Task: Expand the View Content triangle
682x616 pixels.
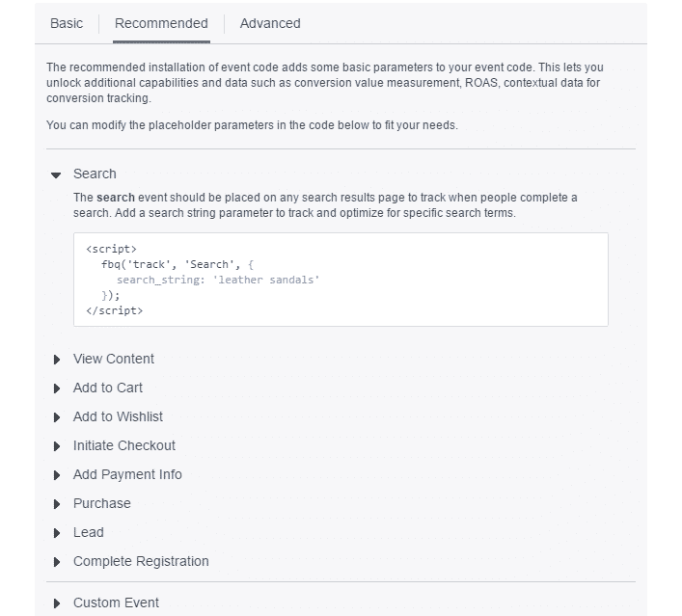Action: tap(57, 360)
